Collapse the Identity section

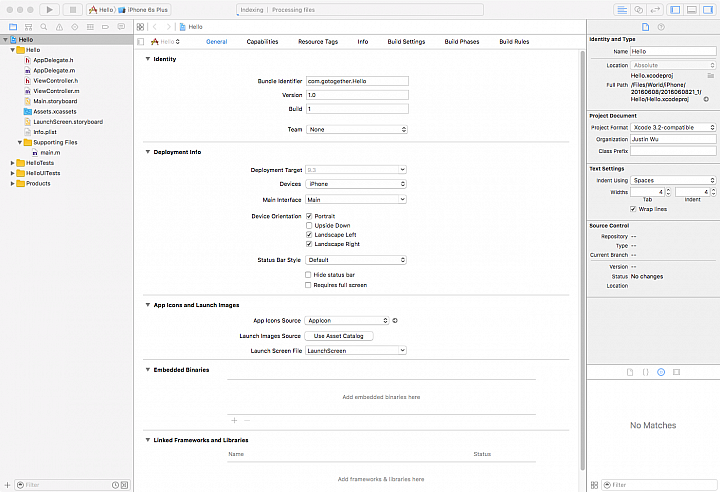148,59
